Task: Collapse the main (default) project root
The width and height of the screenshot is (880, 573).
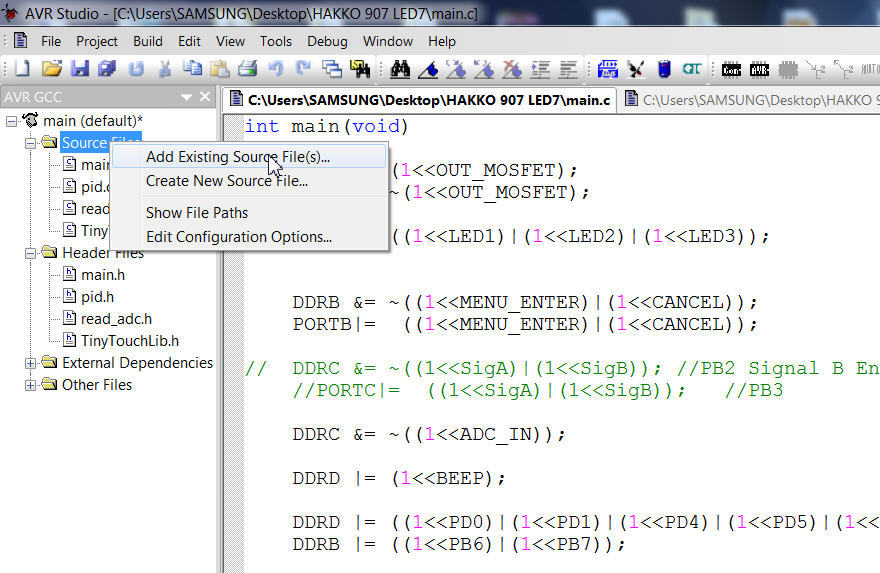Action: click(11, 121)
